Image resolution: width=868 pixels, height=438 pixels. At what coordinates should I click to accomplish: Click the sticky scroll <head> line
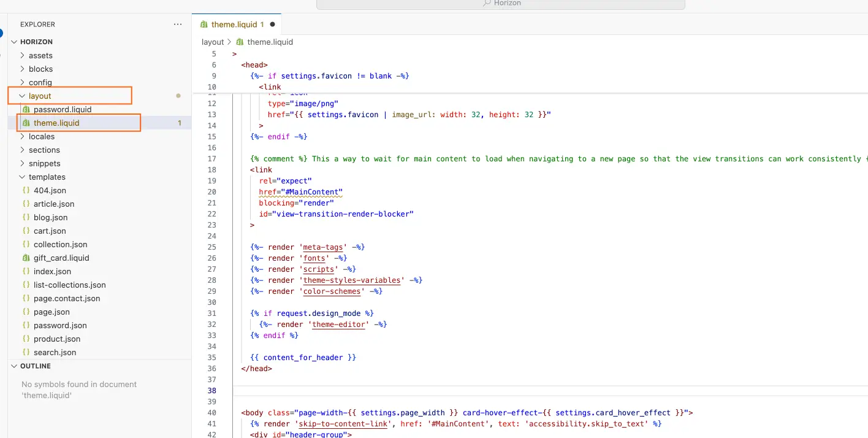[254, 64]
